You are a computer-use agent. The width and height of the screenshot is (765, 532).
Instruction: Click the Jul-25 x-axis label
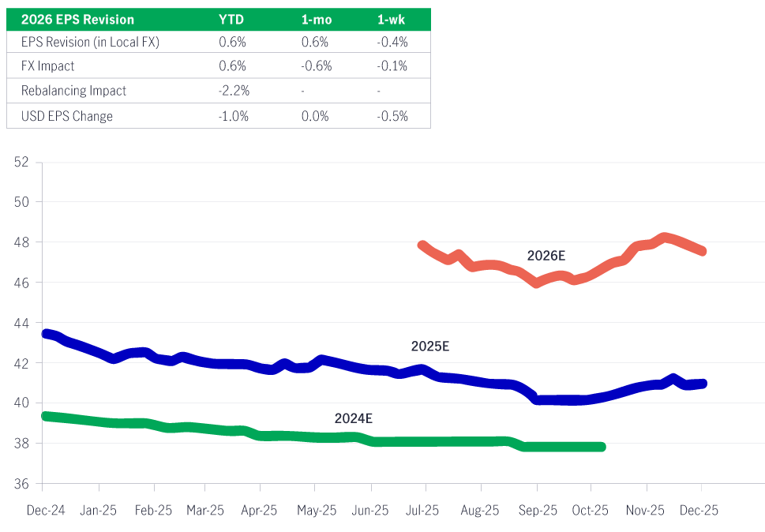click(422, 511)
